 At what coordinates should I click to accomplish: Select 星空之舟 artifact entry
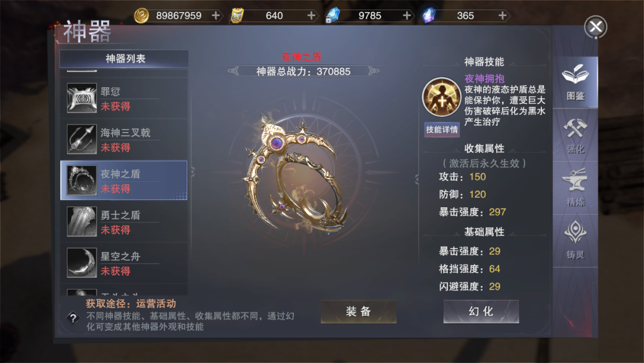[x=123, y=263]
